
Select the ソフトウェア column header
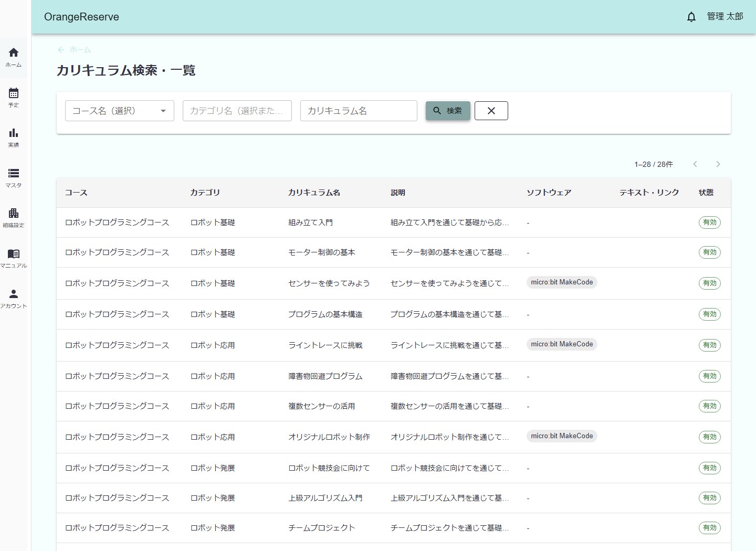point(549,193)
